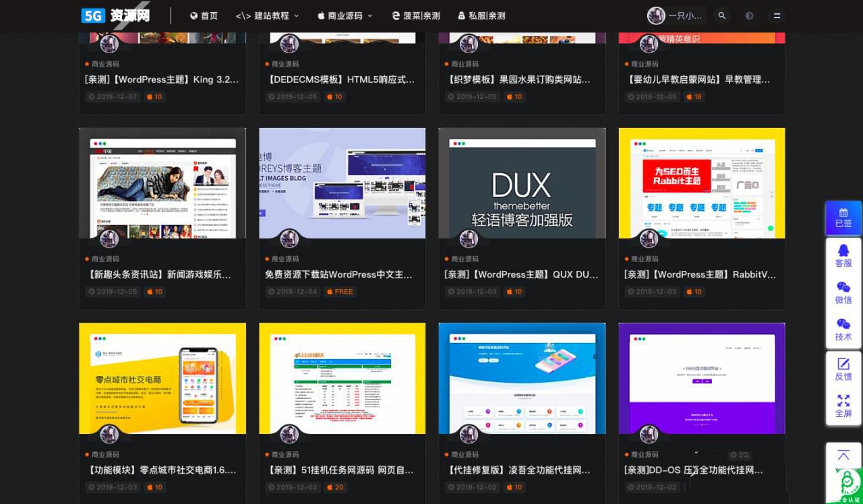Image resolution: width=863 pixels, height=504 pixels.
Task: Click the 5G 资源网 logo
Action: (115, 15)
